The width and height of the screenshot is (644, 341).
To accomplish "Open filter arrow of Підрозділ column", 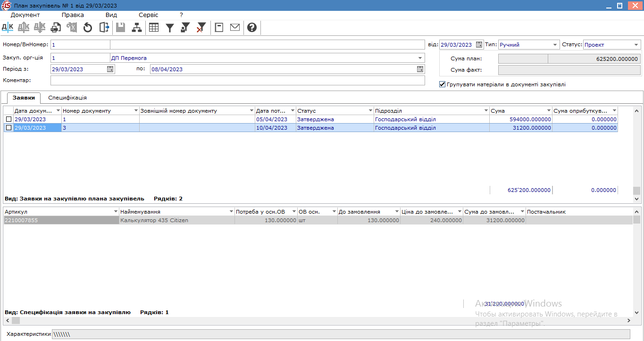I will click(486, 111).
